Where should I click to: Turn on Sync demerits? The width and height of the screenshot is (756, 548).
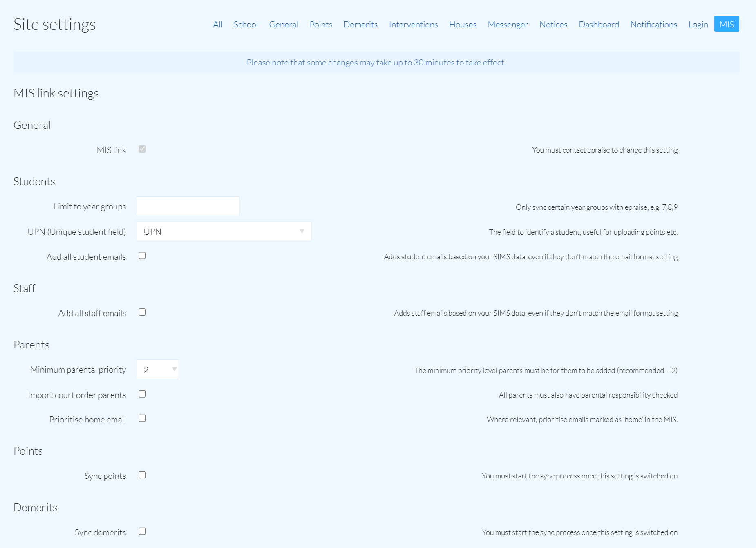[142, 531]
